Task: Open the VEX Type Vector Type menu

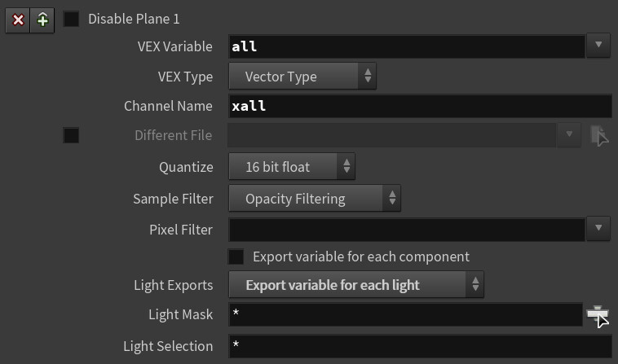Action: point(302,76)
